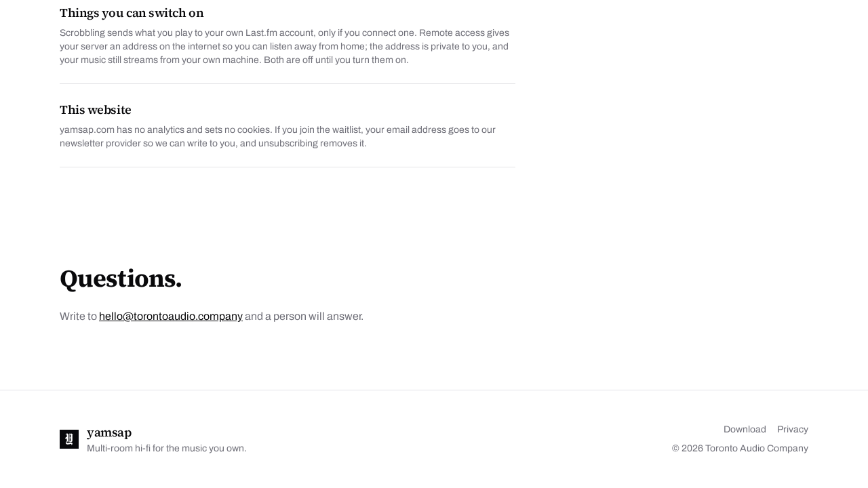The image size is (868, 488).
Task: Click the yamsap brand name in footer
Action: tap(109, 432)
